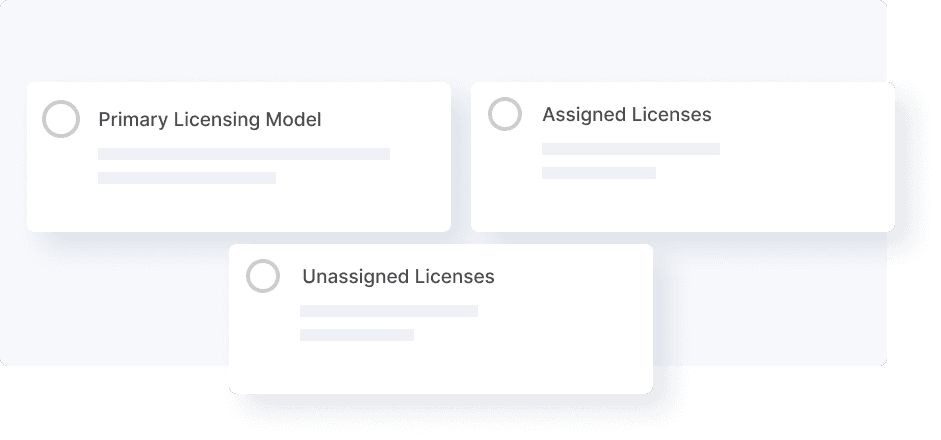Click the shorter placeholder bar under Unassigned Licenses
The height and width of the screenshot is (440, 941).
pyautogui.click(x=356, y=335)
